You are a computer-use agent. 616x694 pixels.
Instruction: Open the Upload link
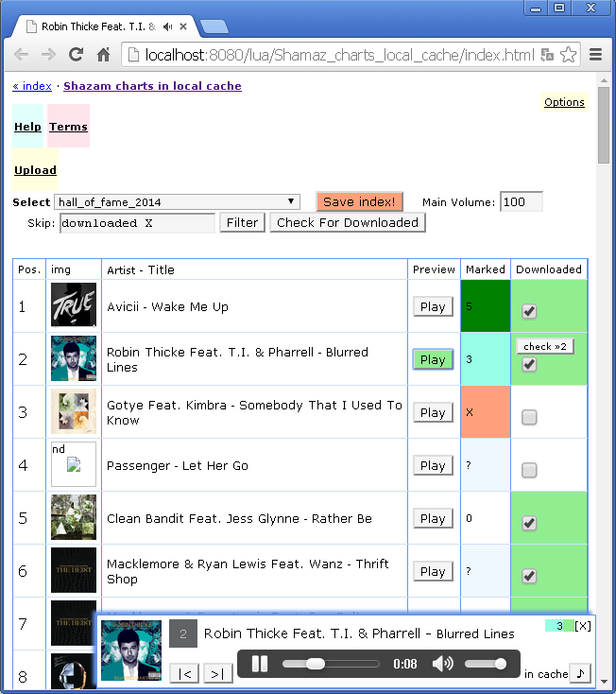coord(35,170)
